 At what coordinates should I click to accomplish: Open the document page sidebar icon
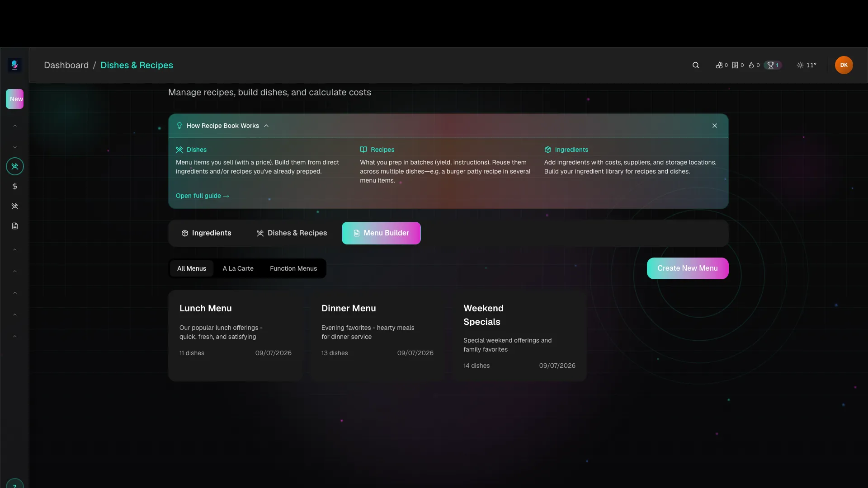(x=15, y=226)
